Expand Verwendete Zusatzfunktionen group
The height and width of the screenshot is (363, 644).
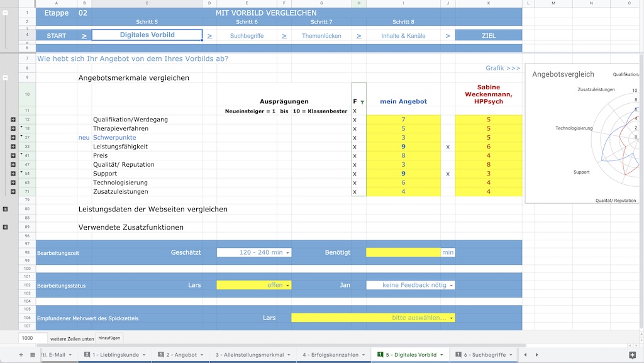(5, 227)
